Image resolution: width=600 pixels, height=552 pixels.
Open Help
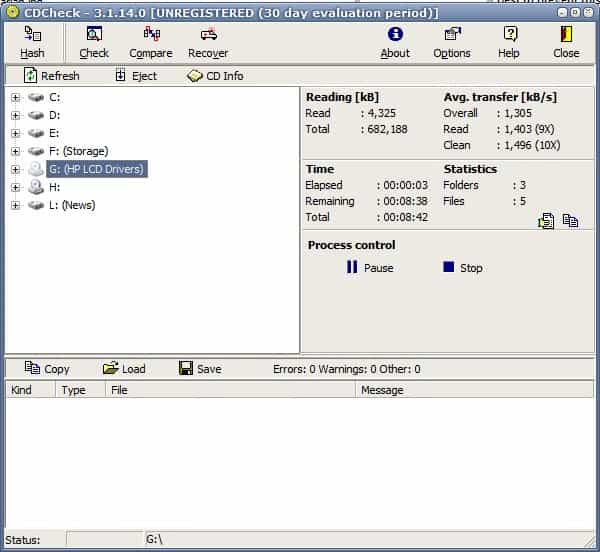509,42
